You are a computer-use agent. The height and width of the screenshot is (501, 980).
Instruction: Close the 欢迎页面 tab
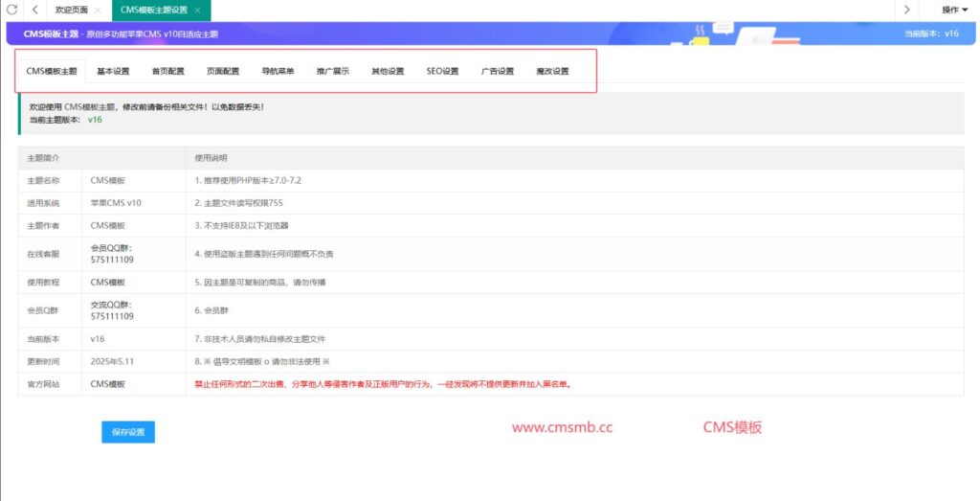pos(98,10)
